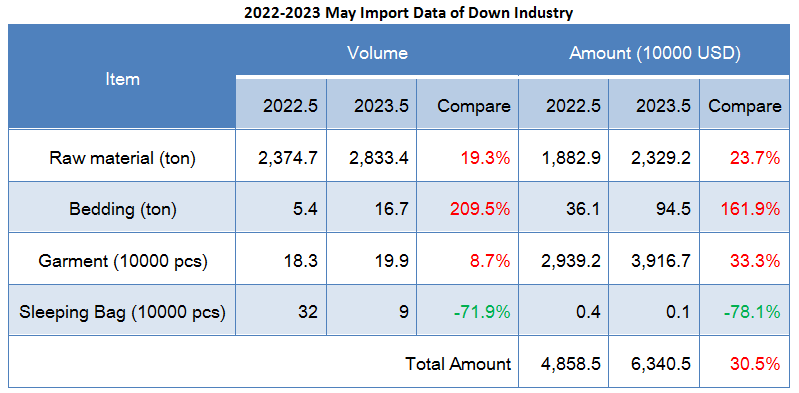Viewport: 799px width, 393px height.
Task: Click the Volume column group header
Action: pos(377,52)
